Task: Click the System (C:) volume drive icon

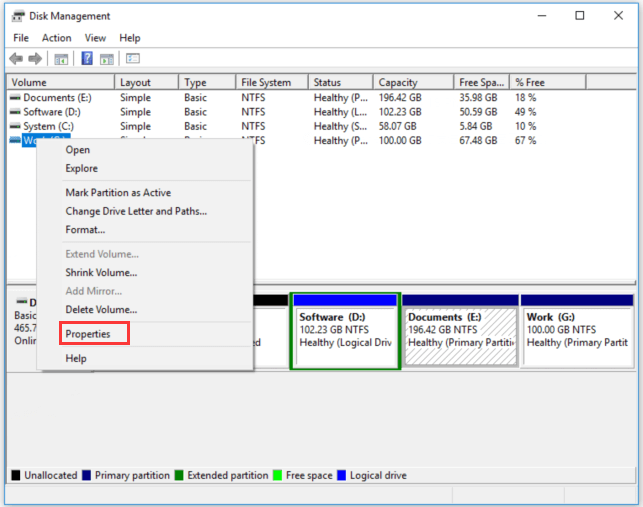Action: pos(15,126)
